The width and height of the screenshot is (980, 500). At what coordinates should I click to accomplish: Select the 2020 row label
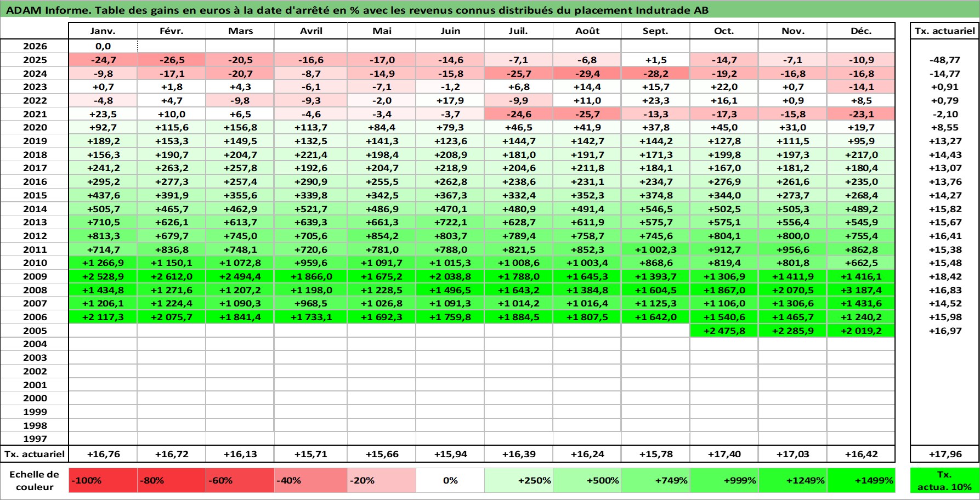(35, 127)
